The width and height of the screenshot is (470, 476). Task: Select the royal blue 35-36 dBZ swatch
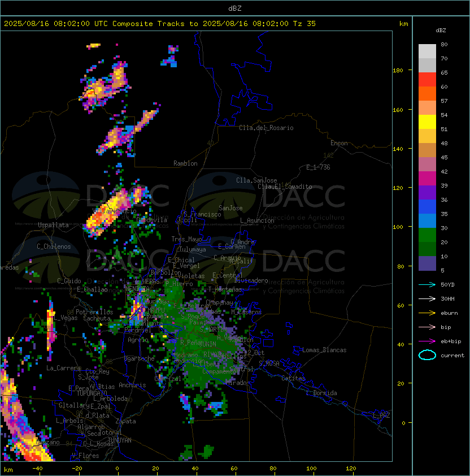click(x=427, y=207)
